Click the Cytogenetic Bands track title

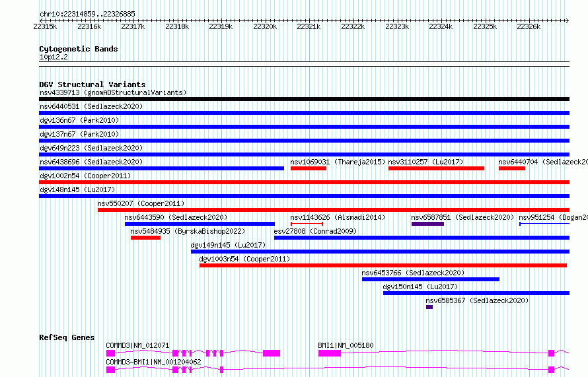pos(79,49)
